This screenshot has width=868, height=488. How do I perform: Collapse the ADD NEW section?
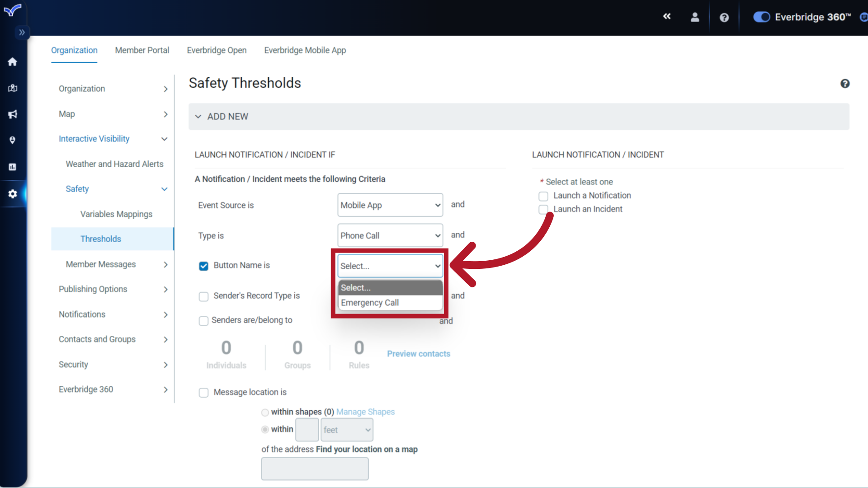(x=519, y=117)
